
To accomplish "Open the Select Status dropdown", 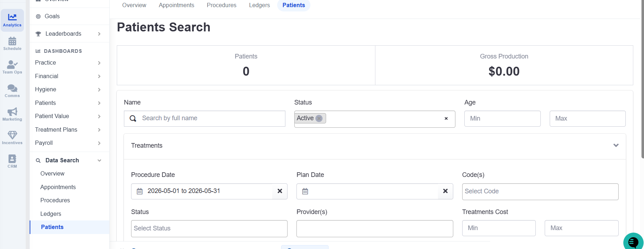I will pyautogui.click(x=209, y=229).
